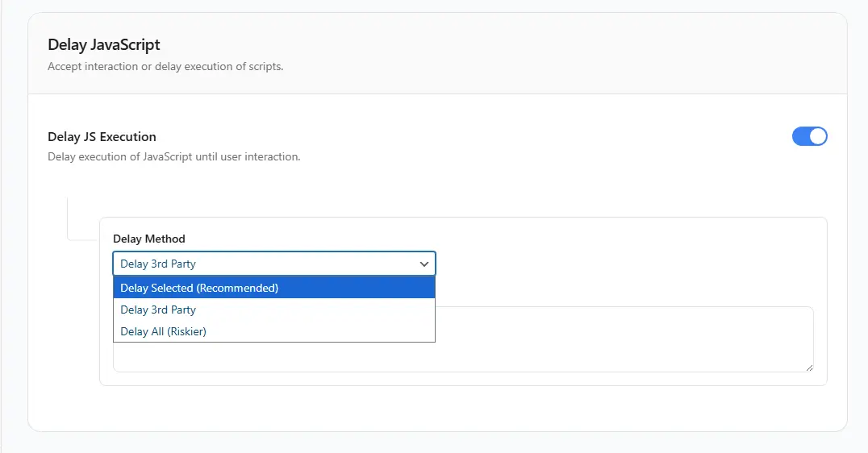Click the Delay Method dropdown chevron arrow

(424, 264)
